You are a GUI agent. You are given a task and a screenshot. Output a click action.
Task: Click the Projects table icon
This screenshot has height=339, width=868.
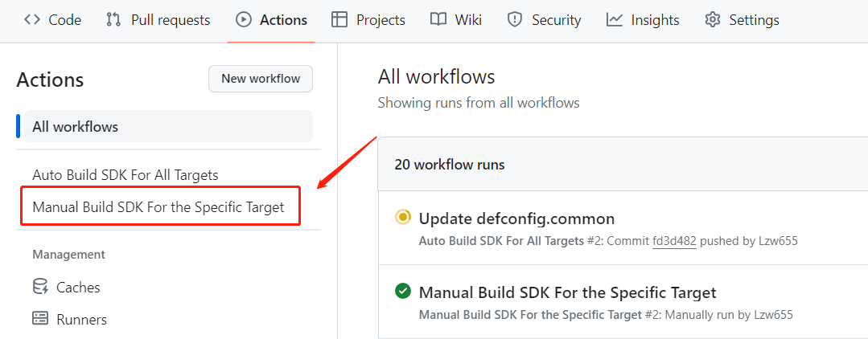(339, 20)
